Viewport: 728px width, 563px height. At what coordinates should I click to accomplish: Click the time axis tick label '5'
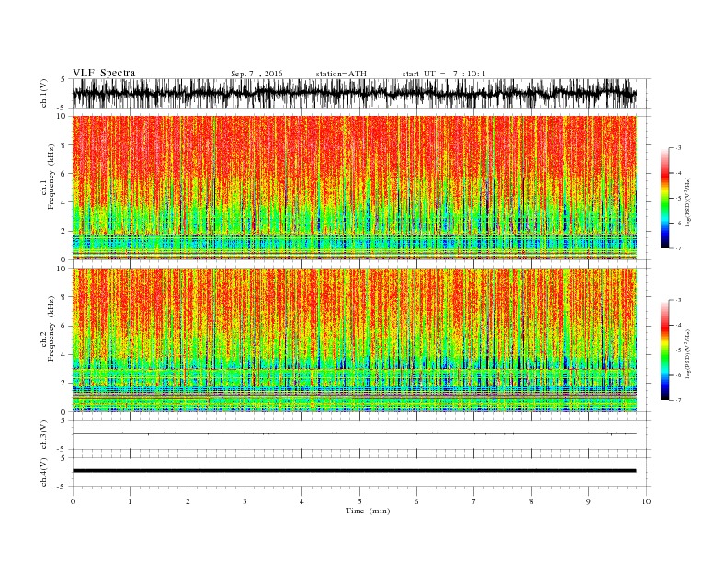359,501
